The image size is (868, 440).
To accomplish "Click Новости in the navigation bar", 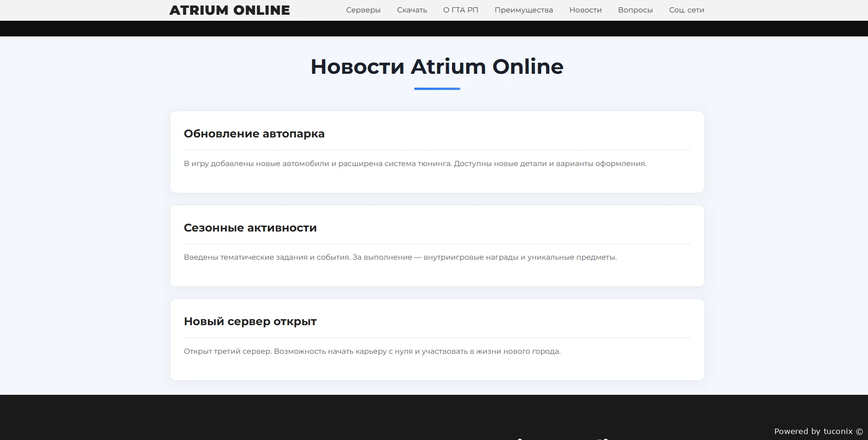I will 585,10.
